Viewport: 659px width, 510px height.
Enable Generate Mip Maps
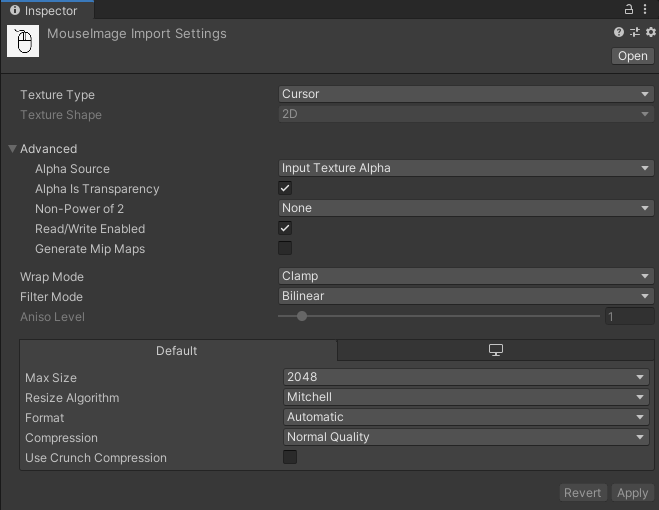[285, 248]
